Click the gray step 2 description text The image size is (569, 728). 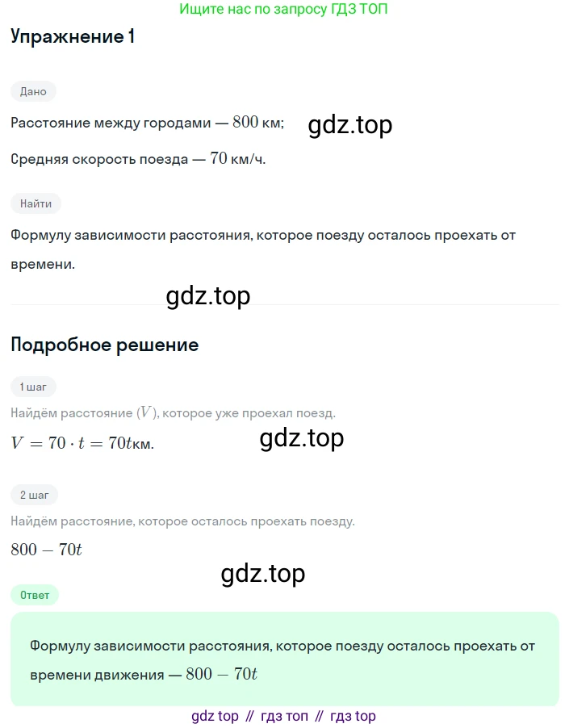pos(183,521)
